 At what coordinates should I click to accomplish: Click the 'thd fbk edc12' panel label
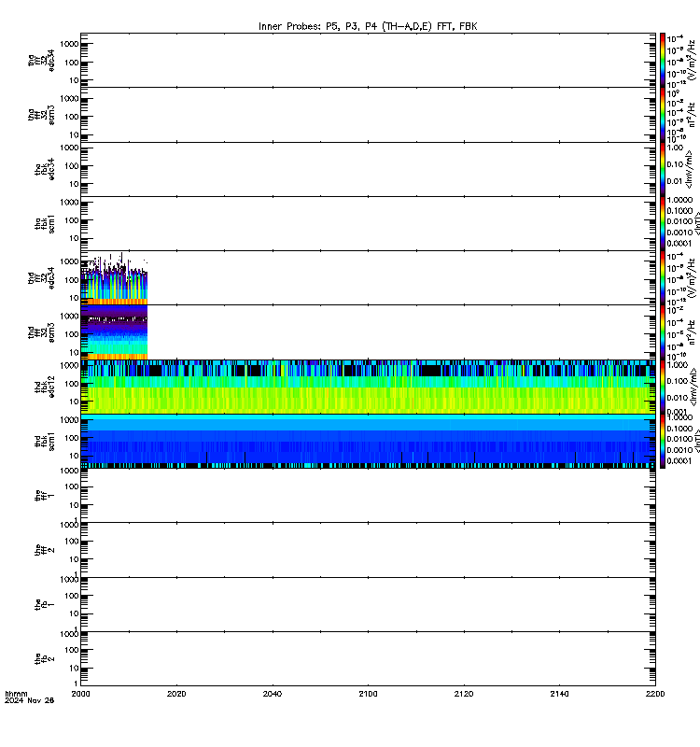[45, 387]
